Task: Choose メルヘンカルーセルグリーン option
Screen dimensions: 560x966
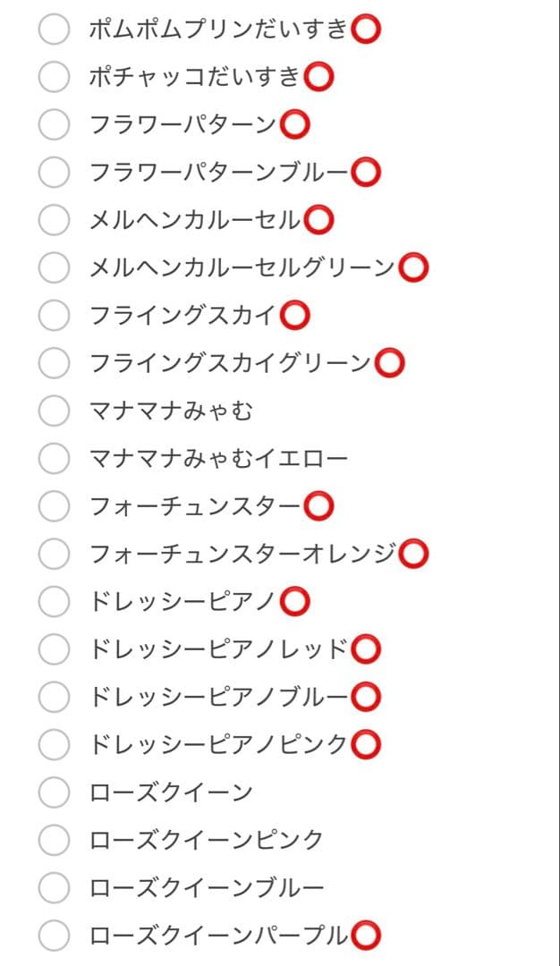Action: 53,267
